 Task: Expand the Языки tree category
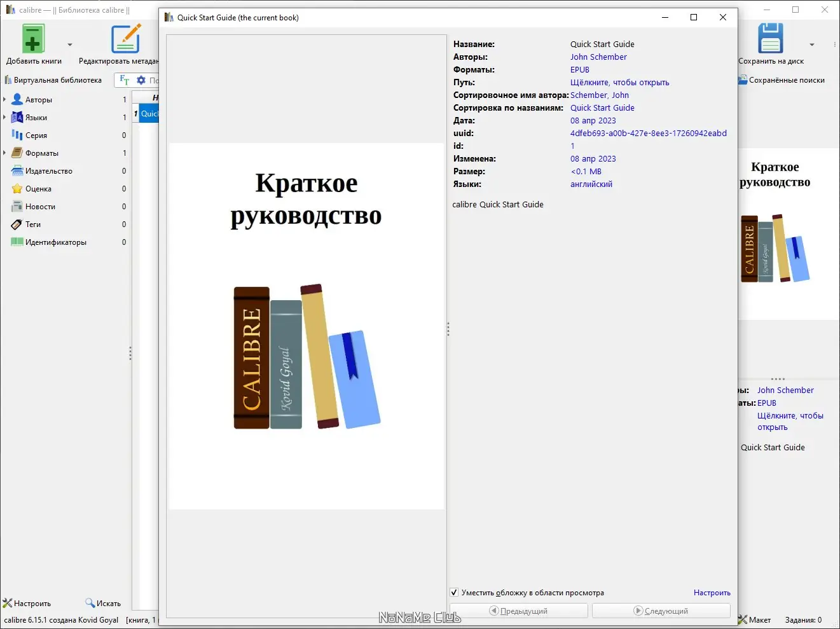coord(4,118)
